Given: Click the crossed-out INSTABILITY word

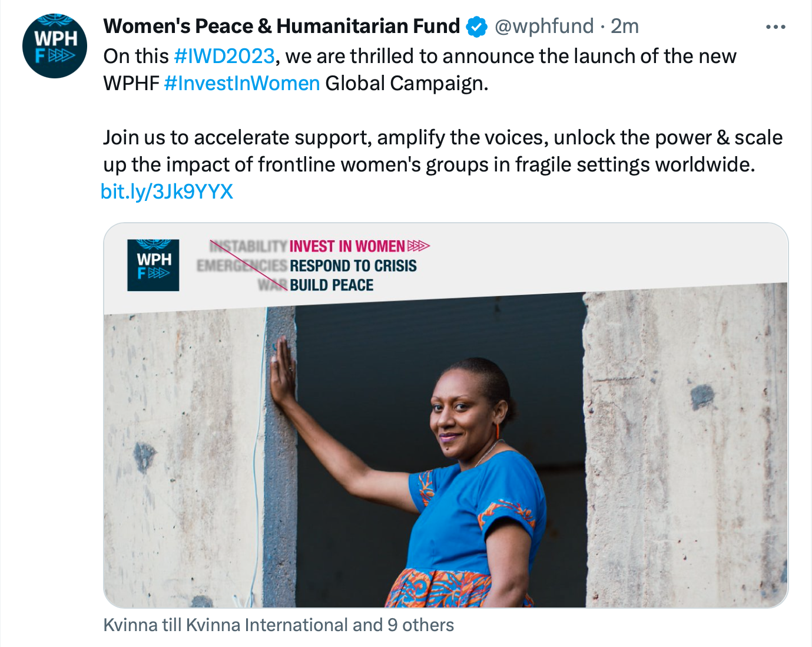Looking at the screenshot, I should [x=248, y=246].
